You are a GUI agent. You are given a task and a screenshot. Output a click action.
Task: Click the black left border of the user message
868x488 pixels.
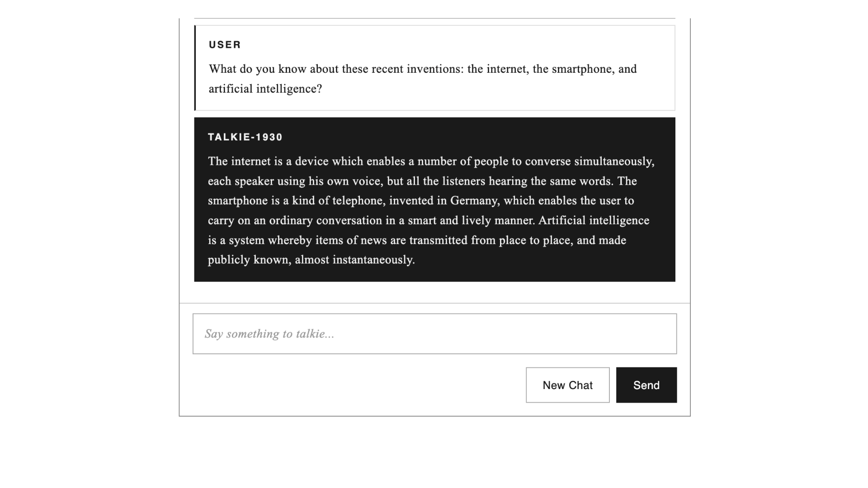click(x=195, y=68)
